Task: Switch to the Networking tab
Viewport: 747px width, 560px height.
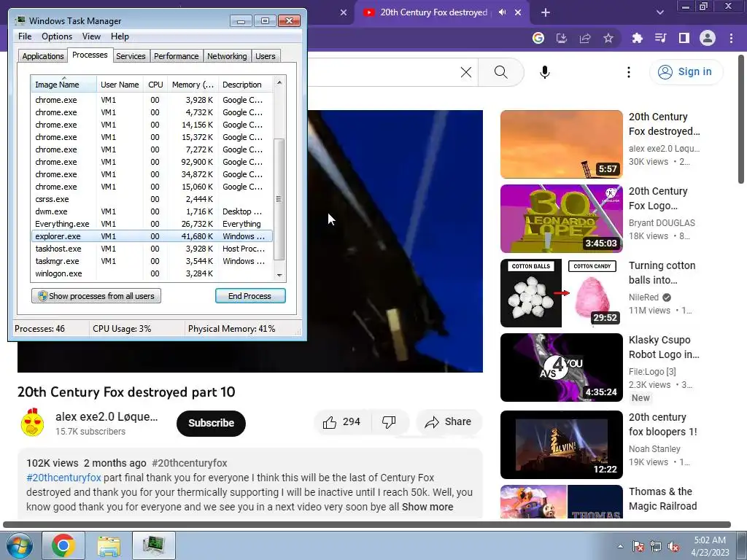Action: click(227, 56)
